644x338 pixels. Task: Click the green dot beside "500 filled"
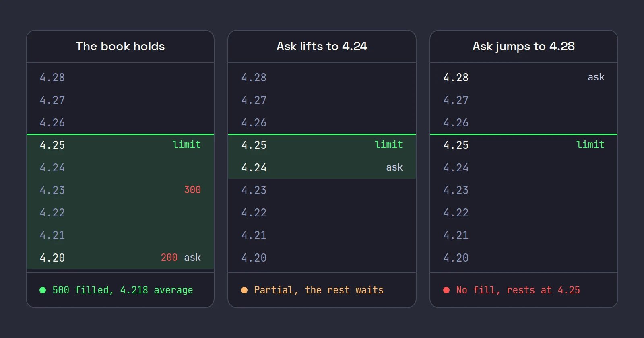click(43, 290)
